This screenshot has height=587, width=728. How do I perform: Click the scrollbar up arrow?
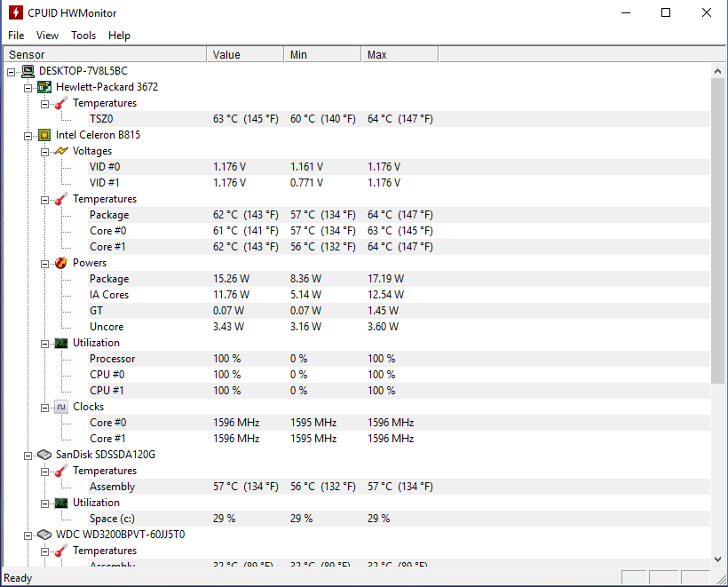tap(717, 71)
